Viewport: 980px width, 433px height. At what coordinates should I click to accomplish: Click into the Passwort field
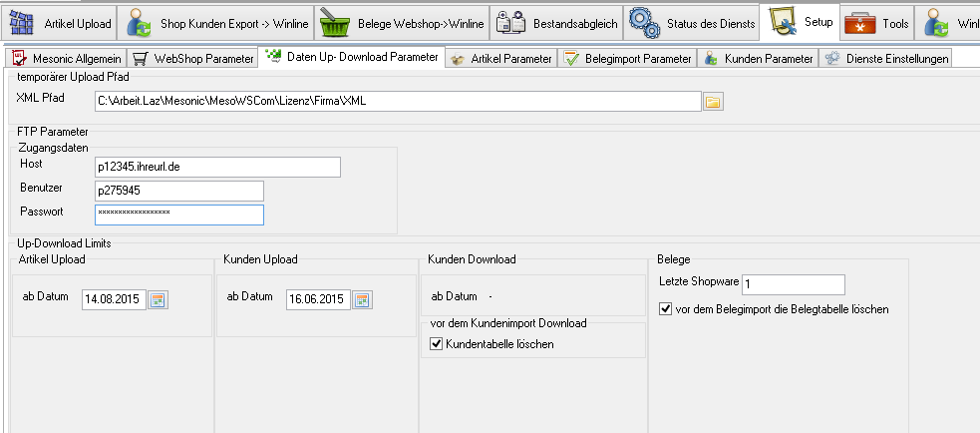pyautogui.click(x=179, y=214)
